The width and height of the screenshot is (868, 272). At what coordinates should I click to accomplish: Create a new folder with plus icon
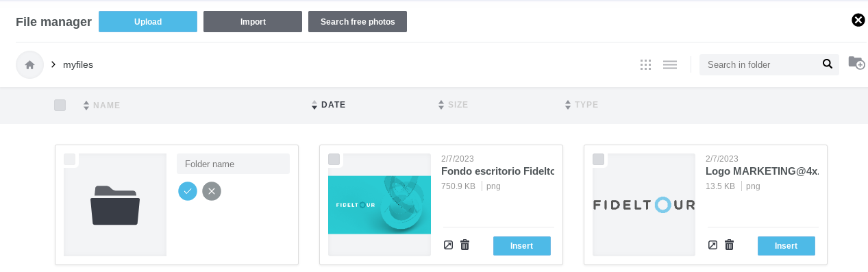click(x=856, y=63)
